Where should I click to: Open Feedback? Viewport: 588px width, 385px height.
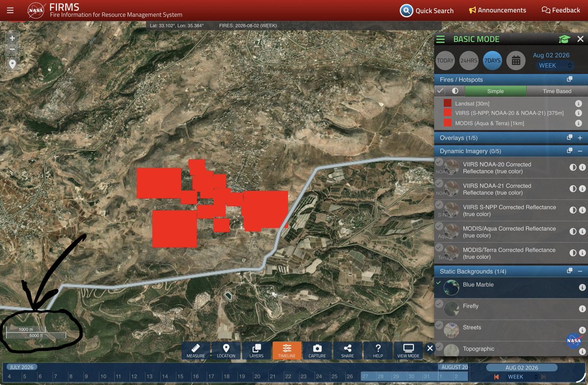(561, 10)
